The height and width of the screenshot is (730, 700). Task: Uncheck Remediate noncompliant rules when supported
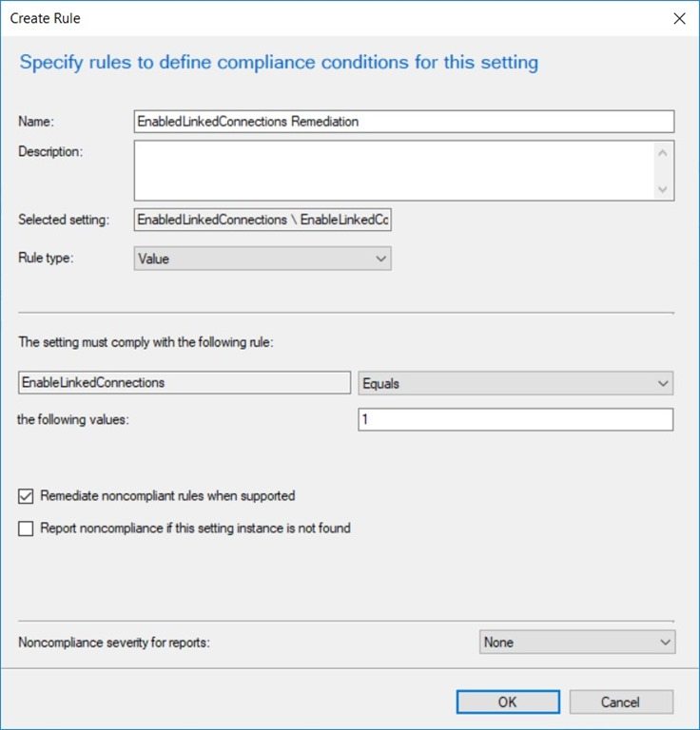point(26,495)
